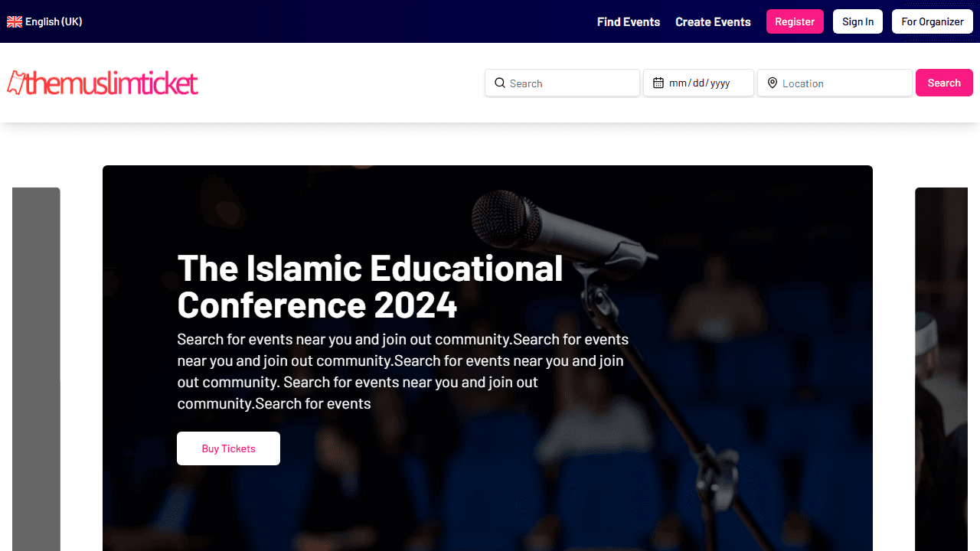
Task: Click the Buy Tickets button
Action: (228, 448)
